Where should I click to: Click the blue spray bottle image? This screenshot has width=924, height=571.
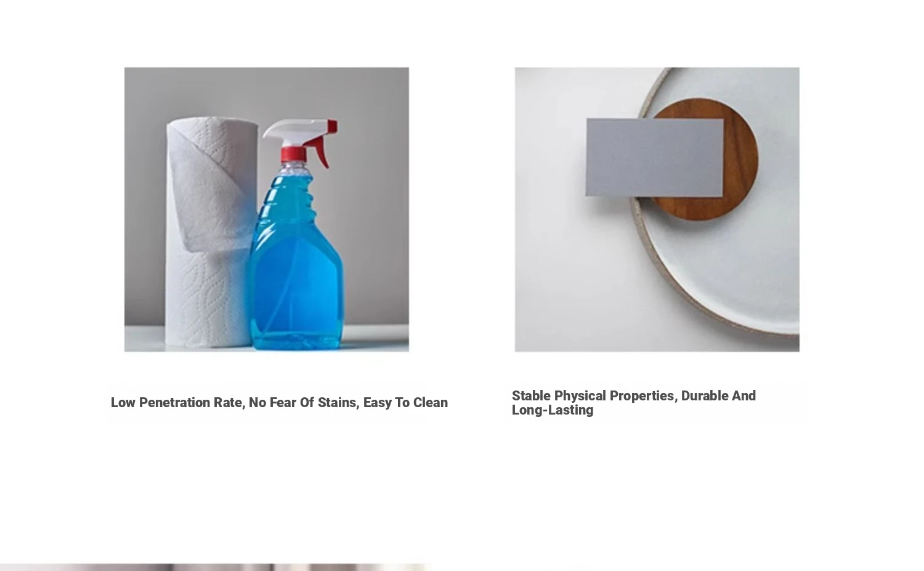pos(266,209)
